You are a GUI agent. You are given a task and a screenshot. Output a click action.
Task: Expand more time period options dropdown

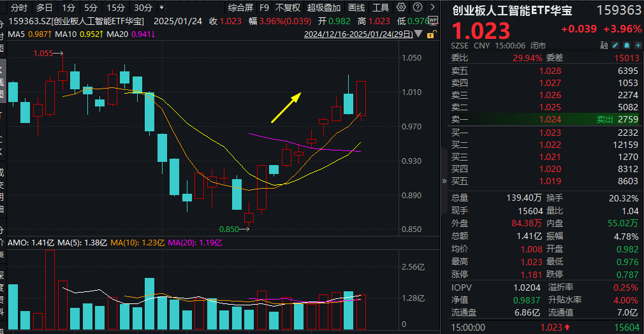tap(162, 8)
